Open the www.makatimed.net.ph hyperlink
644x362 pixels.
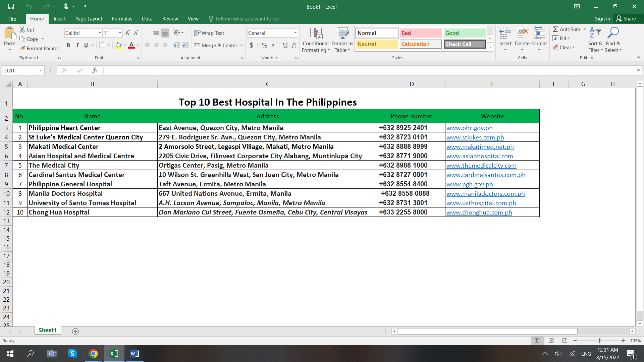[480, 146]
